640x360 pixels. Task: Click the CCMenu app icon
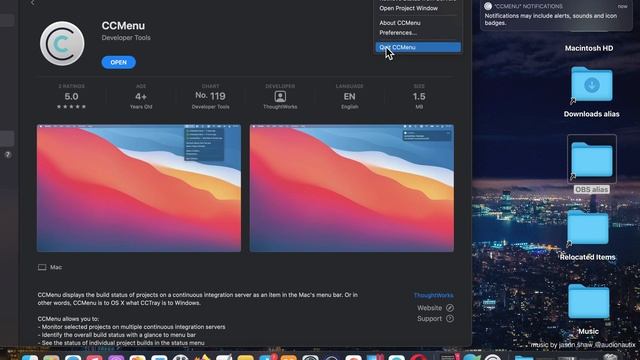62,44
